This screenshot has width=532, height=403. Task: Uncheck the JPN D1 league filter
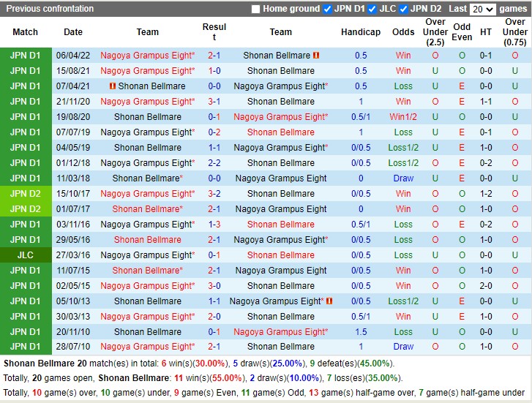coord(327,9)
